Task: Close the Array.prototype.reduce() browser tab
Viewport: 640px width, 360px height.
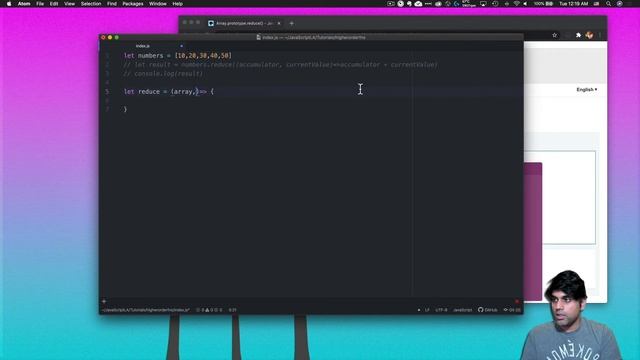Action: click(x=279, y=23)
